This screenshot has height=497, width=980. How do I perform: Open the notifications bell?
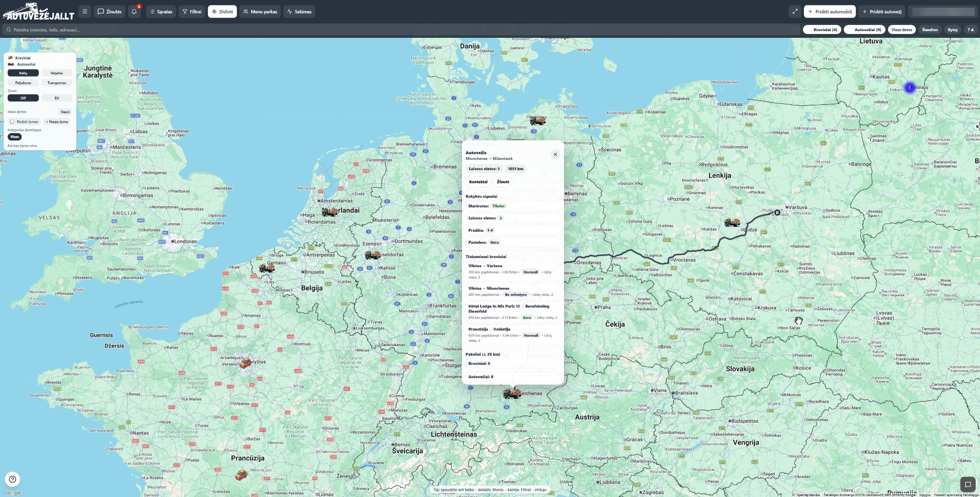click(x=135, y=11)
